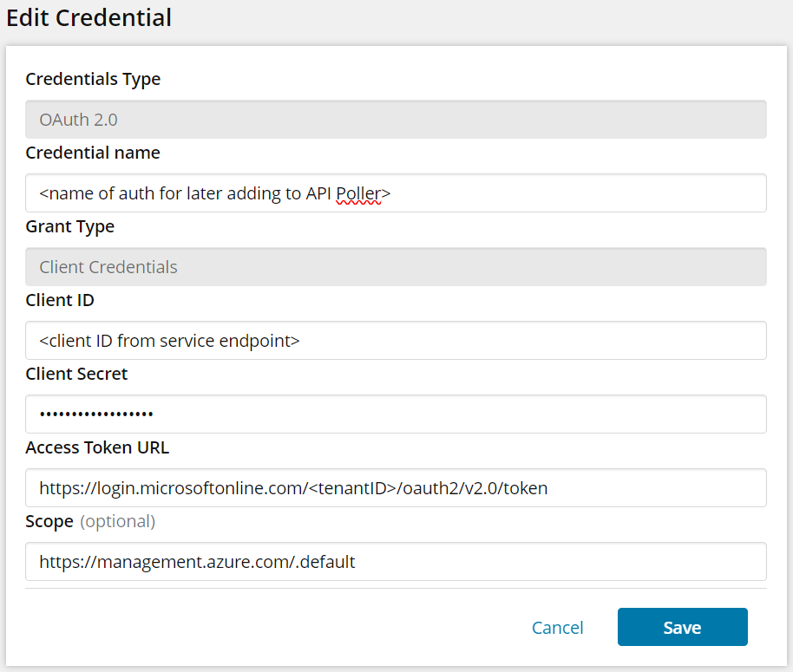Click the bold "Scope" label
Image resolution: width=793 pixels, height=672 pixels.
click(49, 521)
